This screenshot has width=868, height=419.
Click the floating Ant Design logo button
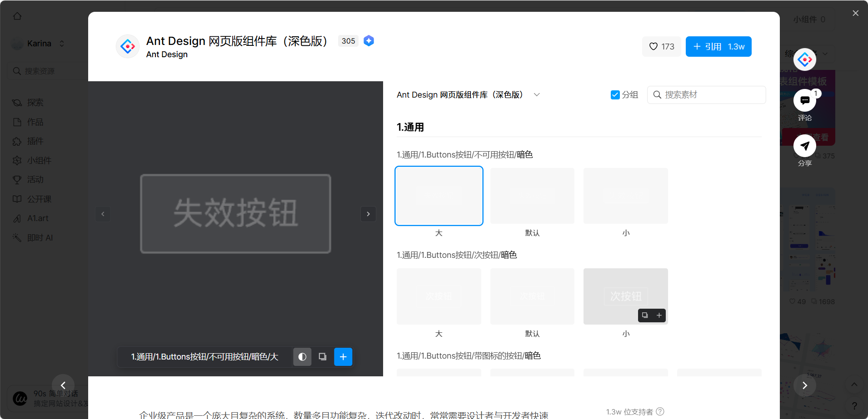[x=805, y=59]
